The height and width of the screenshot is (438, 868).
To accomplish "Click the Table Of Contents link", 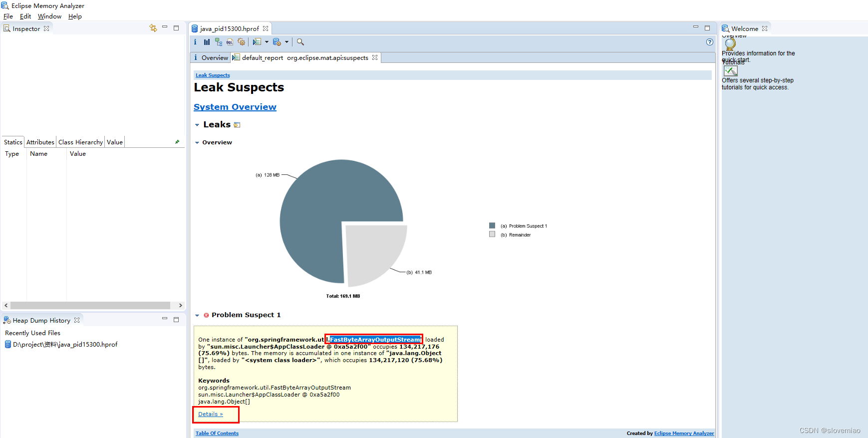I will 217,434.
